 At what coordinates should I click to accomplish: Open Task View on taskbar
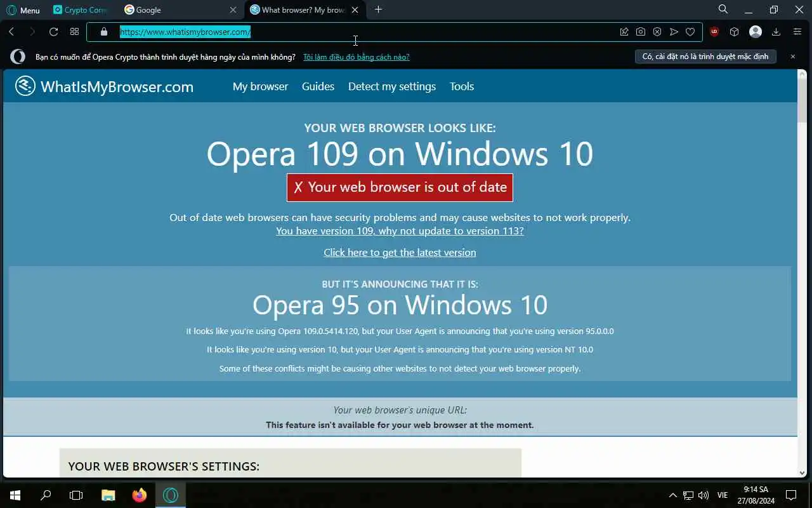[x=76, y=495]
